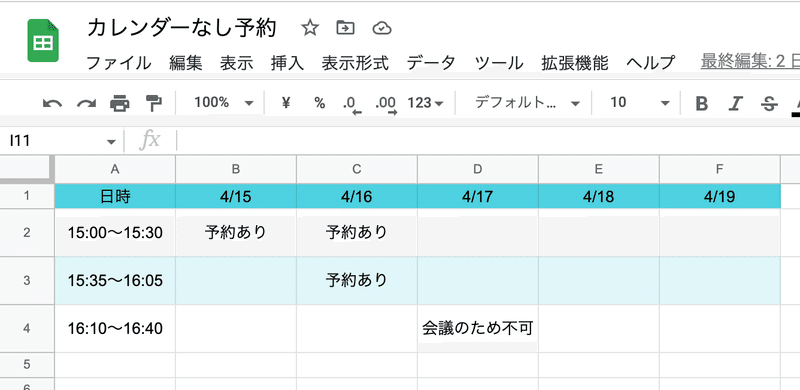Click the Name Box showing I11
This screenshot has width=800, height=390.
click(x=61, y=141)
